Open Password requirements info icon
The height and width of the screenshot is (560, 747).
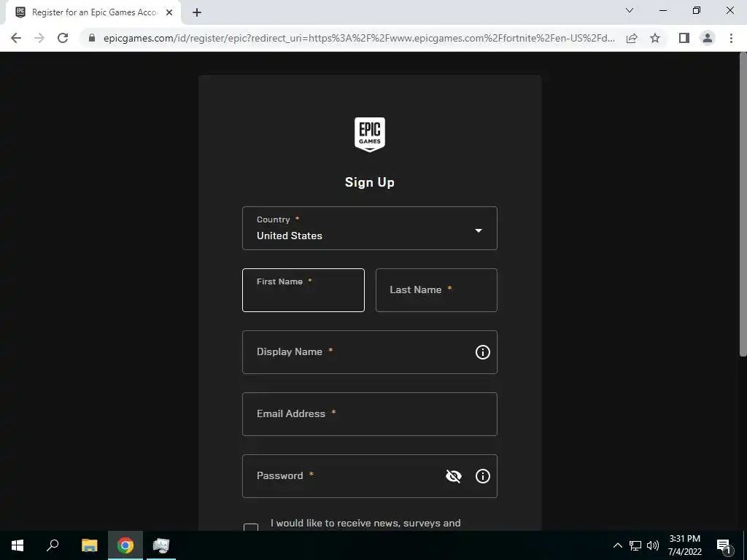[x=483, y=475]
